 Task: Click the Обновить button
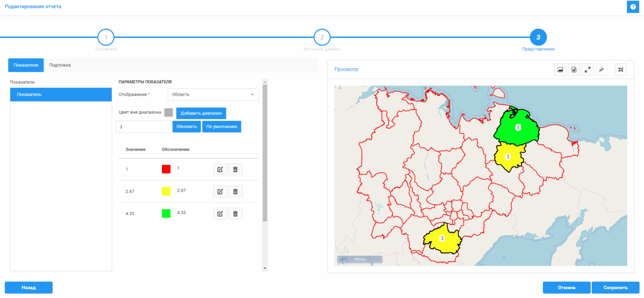(x=186, y=127)
